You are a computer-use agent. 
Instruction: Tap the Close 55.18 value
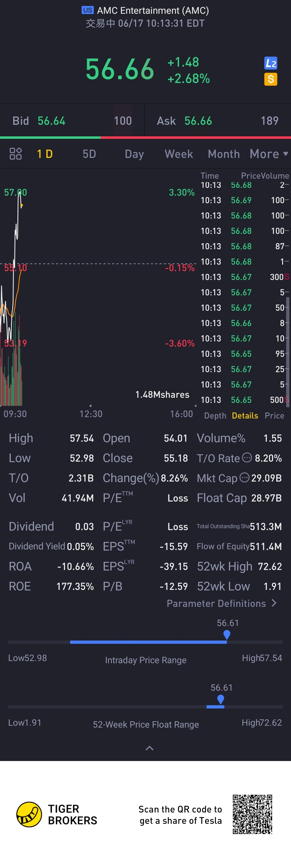[x=176, y=458]
